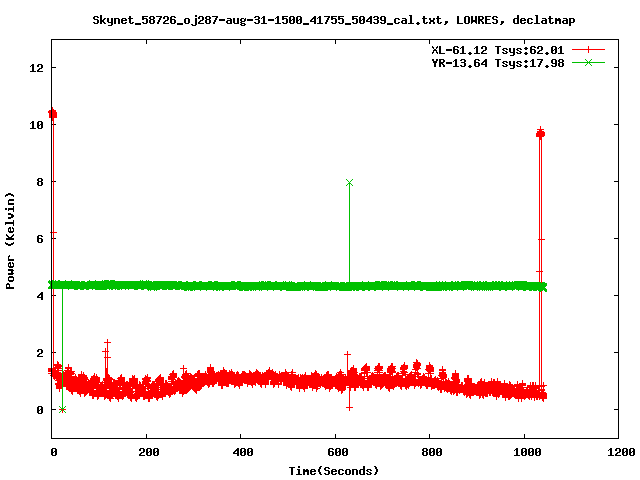Click the red spike peak near 1040 seconds
Image resolution: width=640 pixels, height=480 pixels.
[x=540, y=133]
